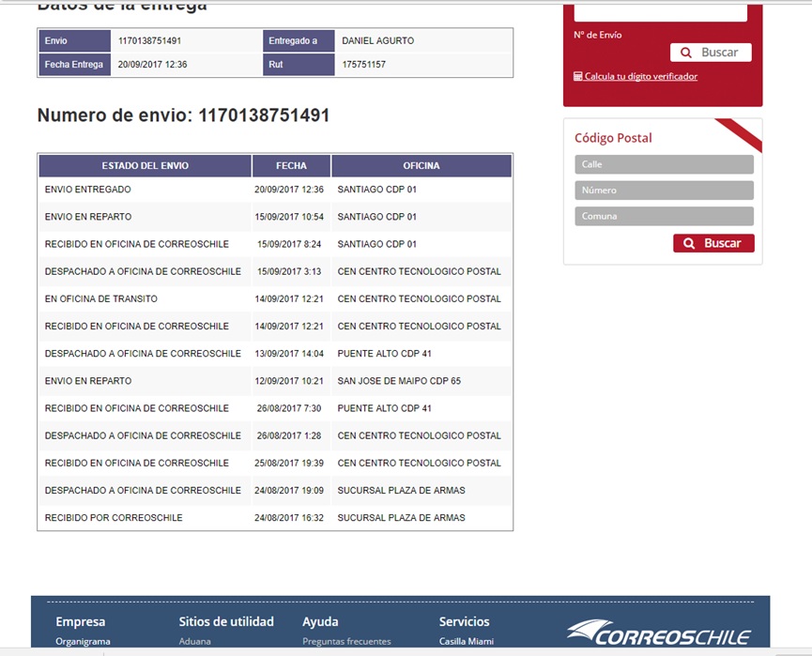The image size is (812, 656).
Task: Click the Estado del Envio column header
Action: tap(145, 166)
